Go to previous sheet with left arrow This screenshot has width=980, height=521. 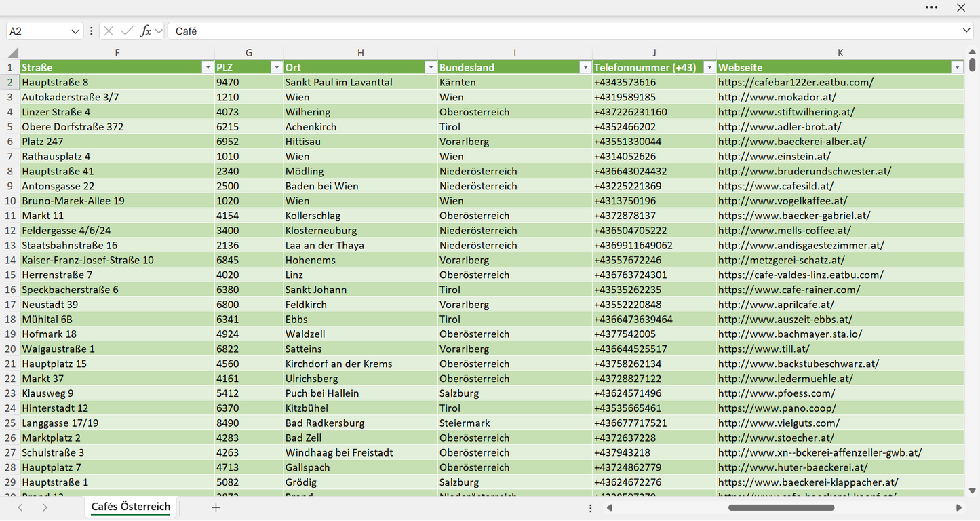(x=20, y=507)
